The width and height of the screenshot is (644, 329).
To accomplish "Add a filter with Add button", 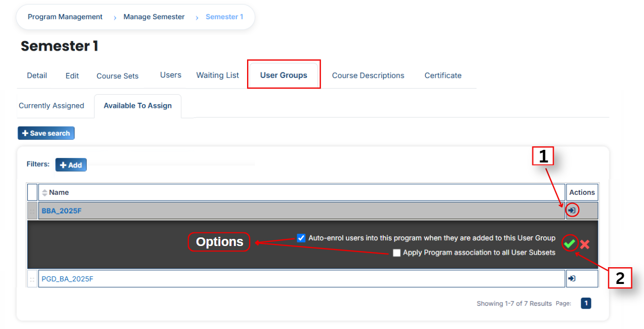I will tap(71, 165).
